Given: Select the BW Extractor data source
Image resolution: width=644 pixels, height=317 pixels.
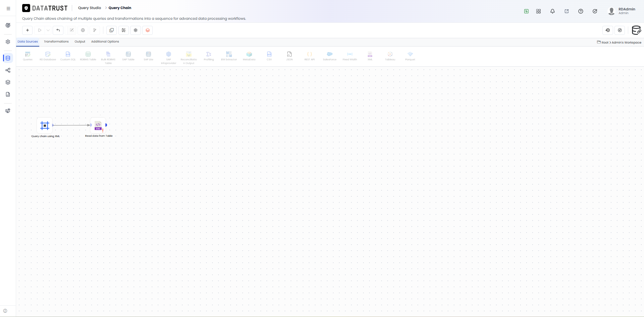Looking at the screenshot, I should [x=229, y=56].
